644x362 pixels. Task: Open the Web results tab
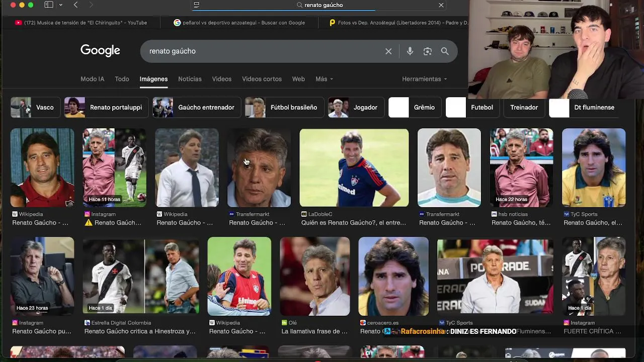tap(298, 79)
